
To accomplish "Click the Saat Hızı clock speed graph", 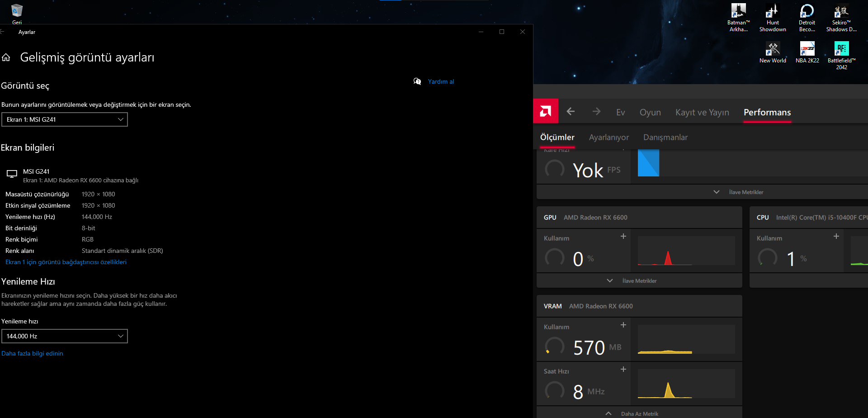I will coord(686,384).
